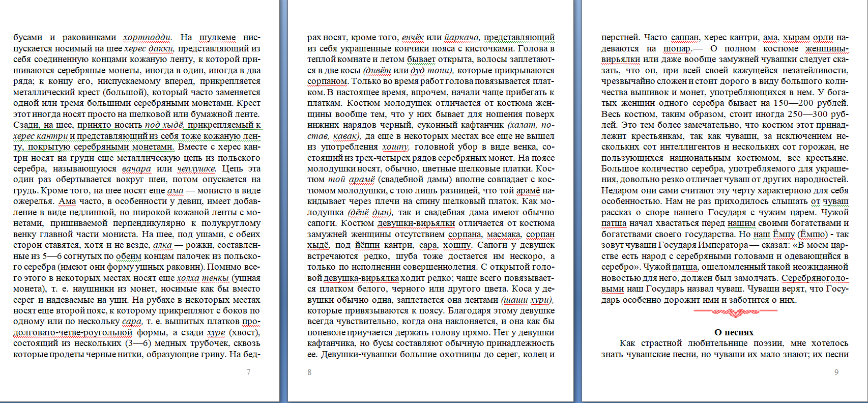
Task: Click the word "интеллигентов"
Action: [693, 147]
